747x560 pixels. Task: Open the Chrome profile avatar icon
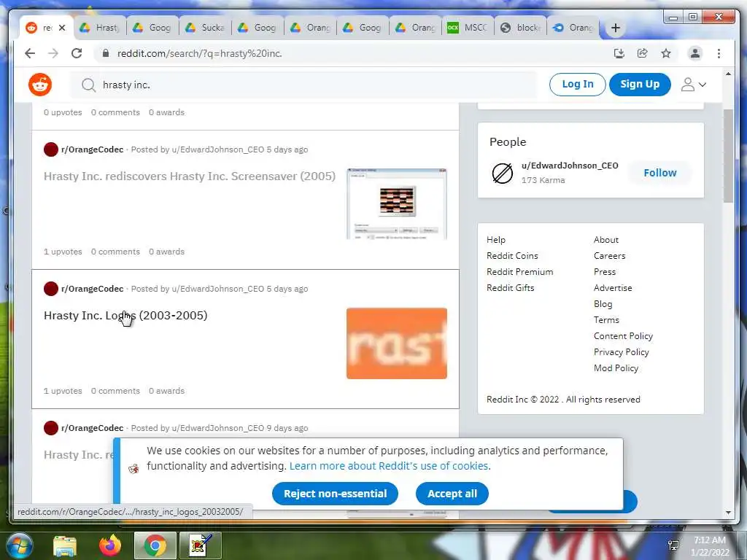click(695, 53)
